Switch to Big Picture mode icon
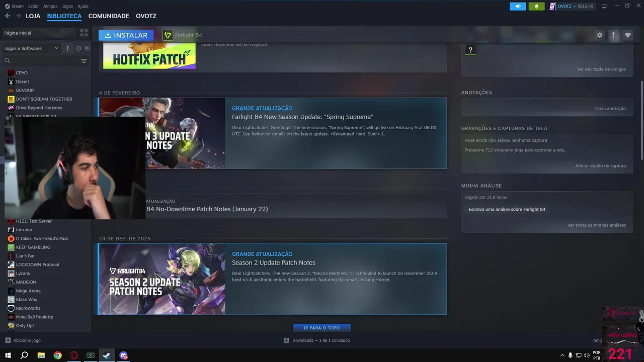 point(604,7)
